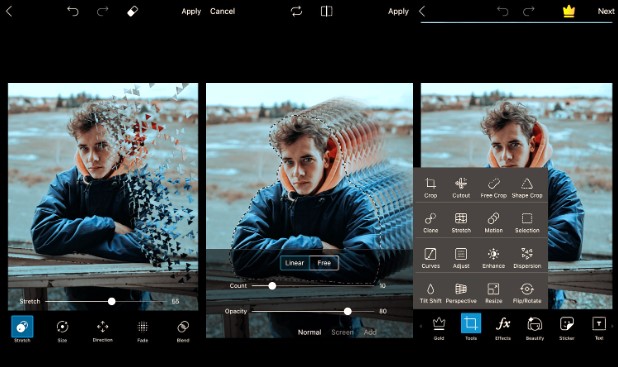Apply the motion effect
618x367 pixels.
click(x=398, y=11)
